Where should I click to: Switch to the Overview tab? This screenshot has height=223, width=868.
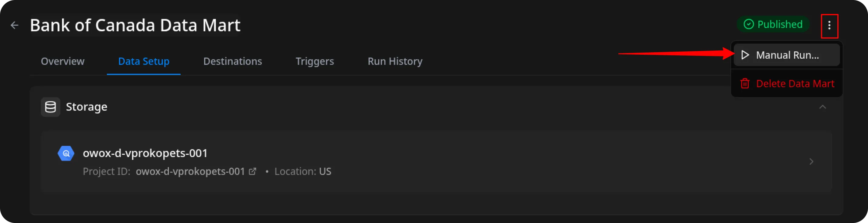click(x=63, y=61)
